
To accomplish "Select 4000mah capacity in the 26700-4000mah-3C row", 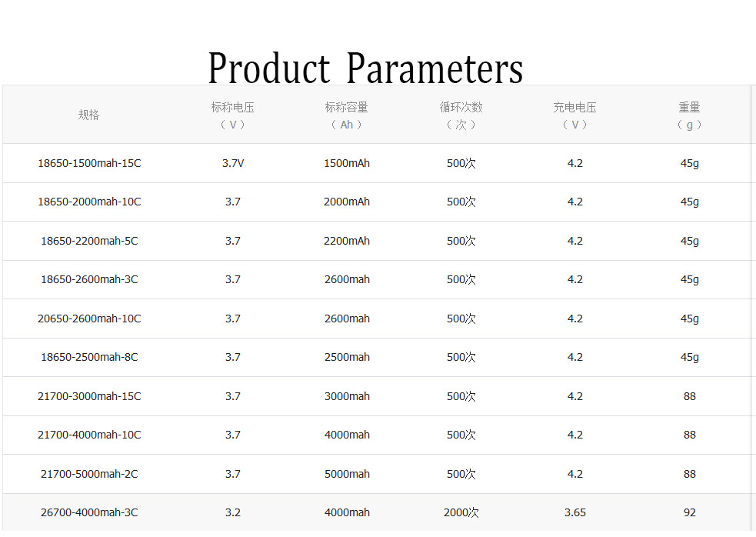I will [x=347, y=512].
